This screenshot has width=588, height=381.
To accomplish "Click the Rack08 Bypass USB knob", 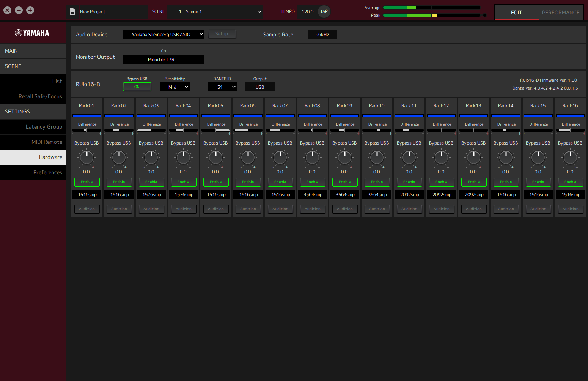I will click(312, 157).
